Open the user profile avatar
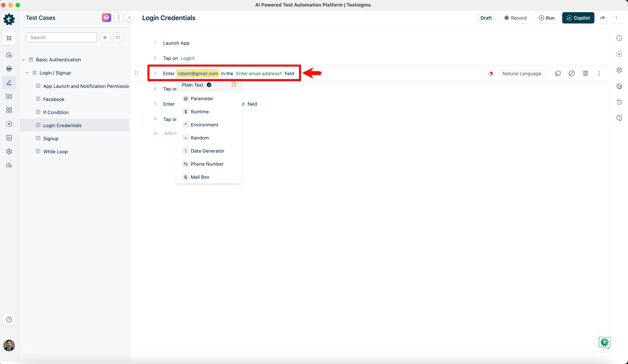The width and height of the screenshot is (628, 364). [x=9, y=345]
